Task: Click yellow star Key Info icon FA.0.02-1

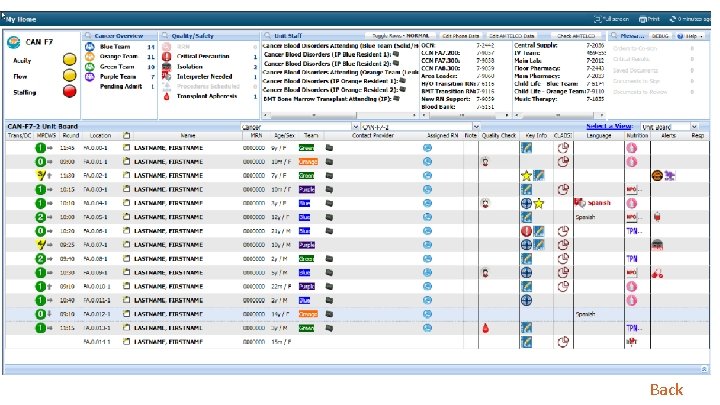Action: [x=526, y=175]
